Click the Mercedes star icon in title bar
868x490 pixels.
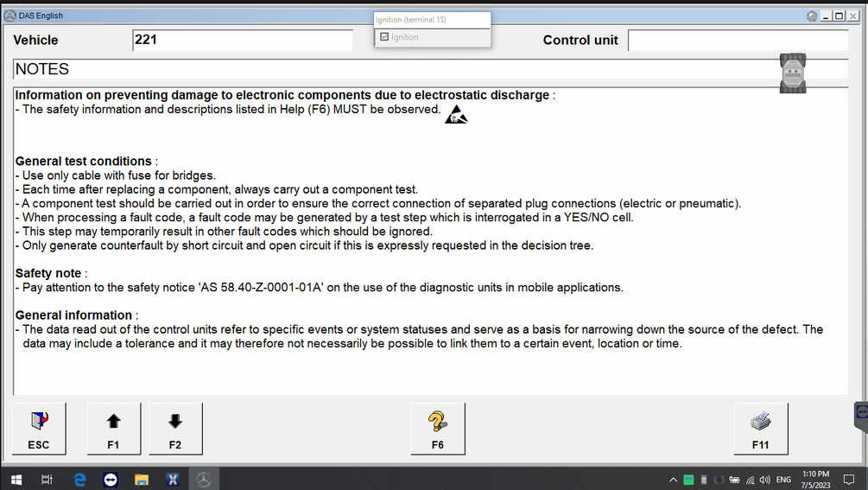(10, 16)
